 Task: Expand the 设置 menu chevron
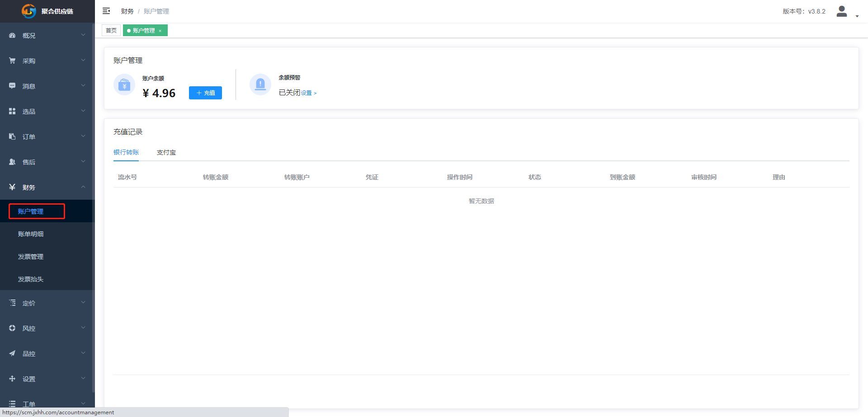coord(83,378)
